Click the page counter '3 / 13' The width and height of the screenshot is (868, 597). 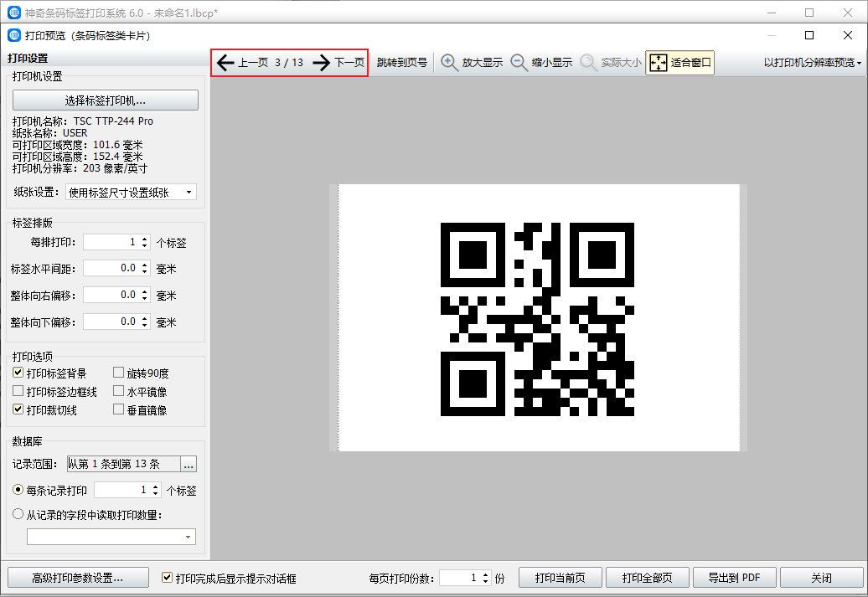click(x=289, y=63)
